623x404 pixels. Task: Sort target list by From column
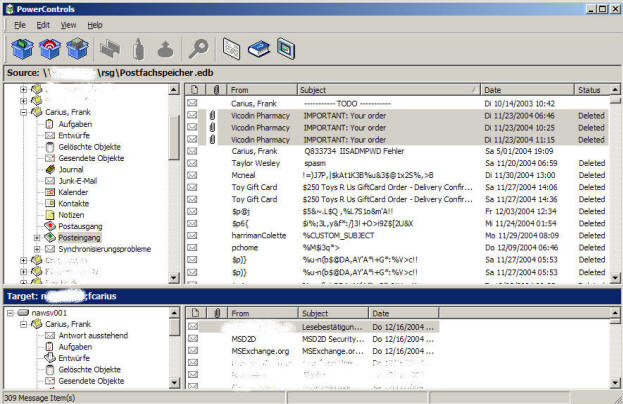click(262, 313)
